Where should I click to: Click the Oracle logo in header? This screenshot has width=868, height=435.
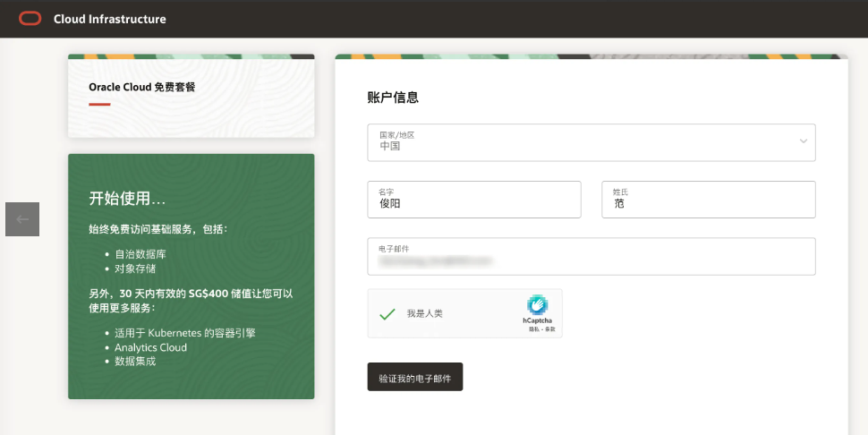(30, 19)
